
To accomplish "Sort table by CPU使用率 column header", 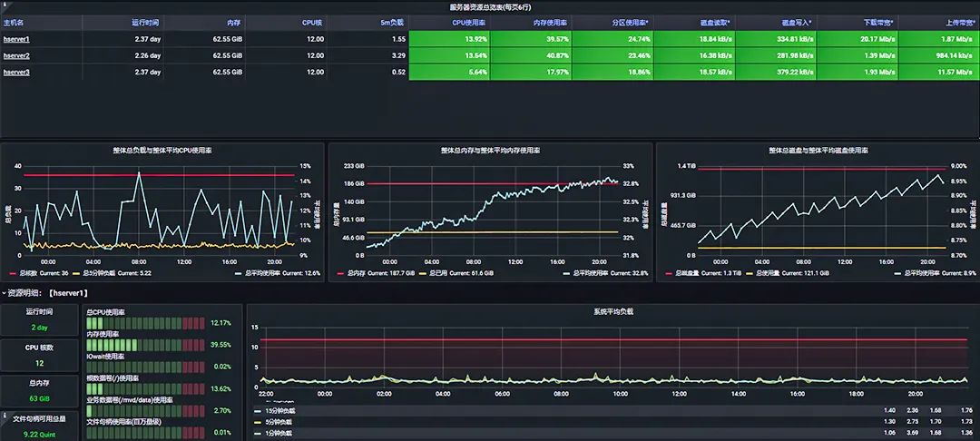I will (x=469, y=21).
